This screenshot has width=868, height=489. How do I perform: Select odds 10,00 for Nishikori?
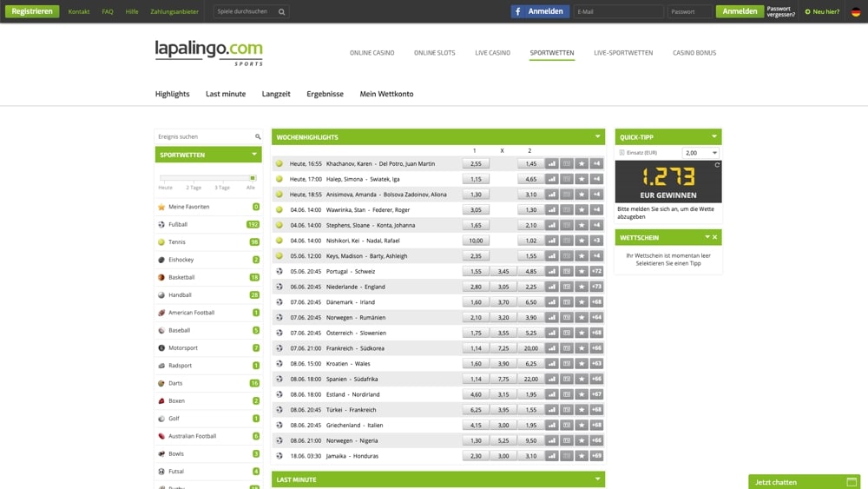(476, 241)
